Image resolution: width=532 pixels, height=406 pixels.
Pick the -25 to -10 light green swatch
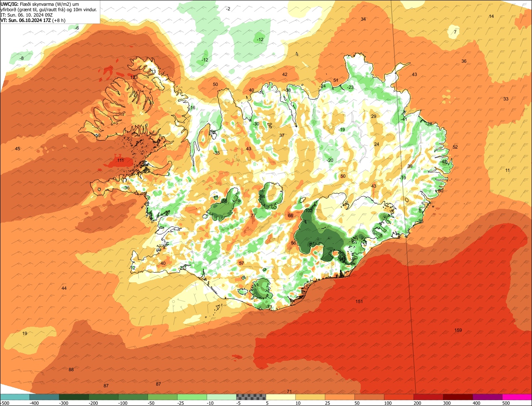(x=192, y=397)
